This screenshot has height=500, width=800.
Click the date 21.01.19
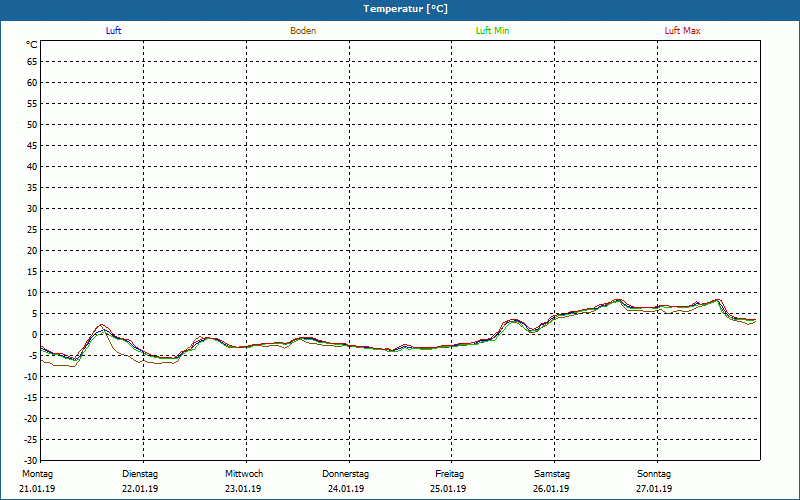(37, 489)
